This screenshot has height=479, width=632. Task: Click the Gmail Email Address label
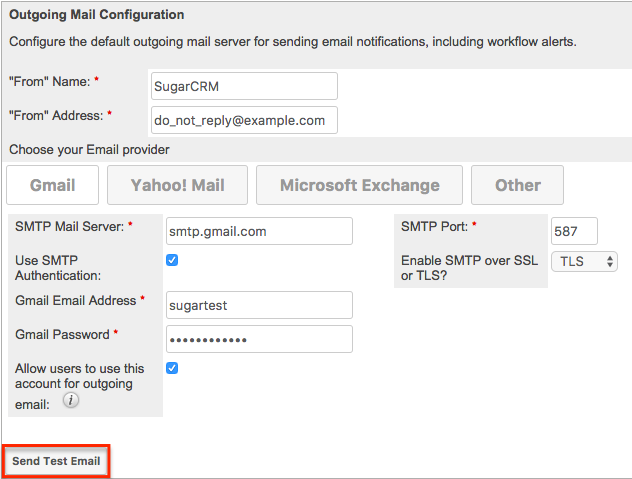75,301
